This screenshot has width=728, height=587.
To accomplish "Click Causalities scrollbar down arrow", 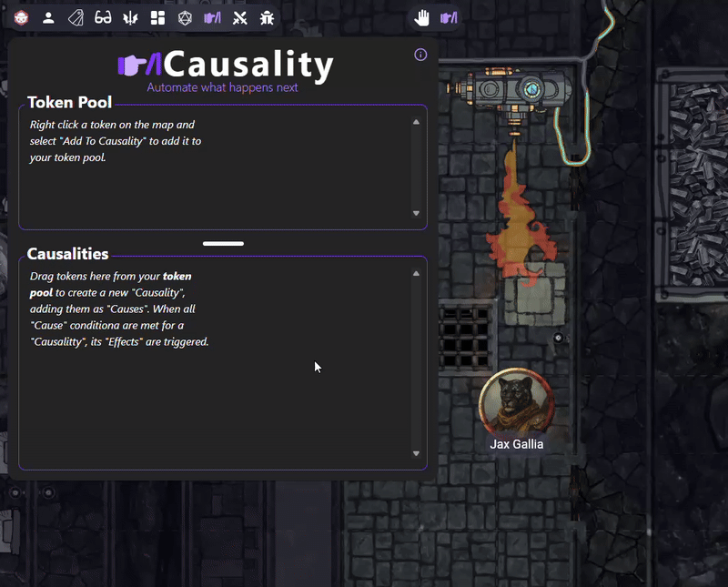I will (x=416, y=453).
